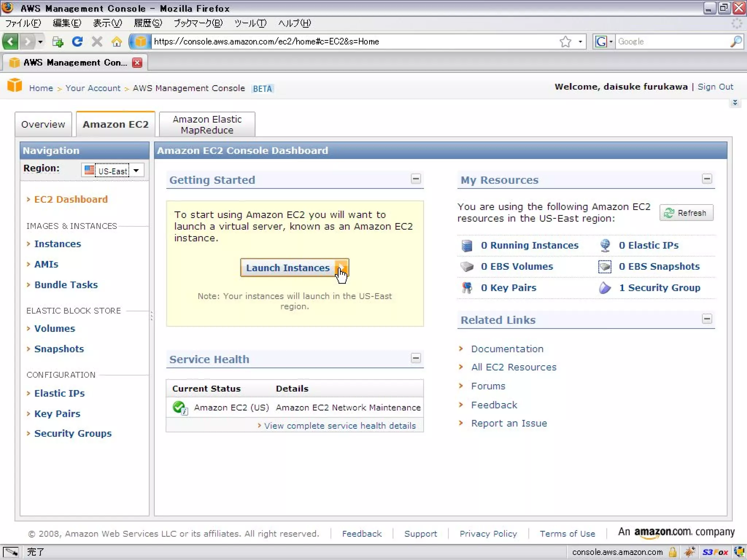Collapse the My Resources panel
The image size is (747, 560).
(x=707, y=179)
